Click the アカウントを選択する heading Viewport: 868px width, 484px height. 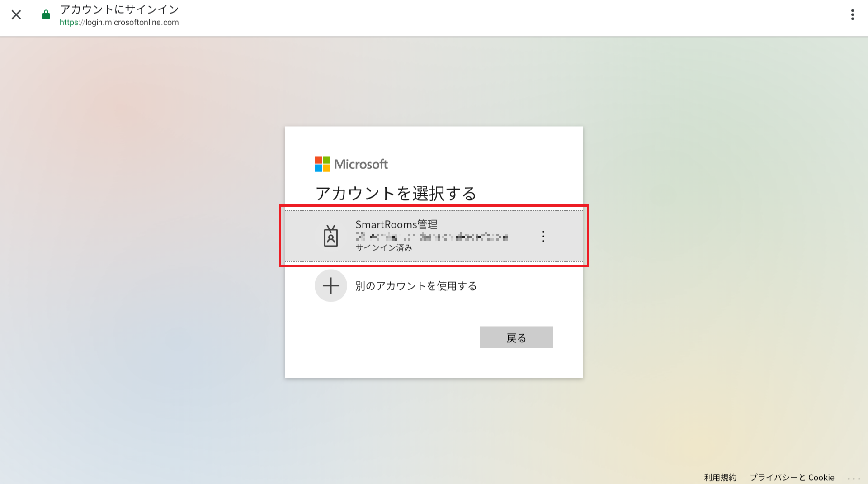coord(396,194)
